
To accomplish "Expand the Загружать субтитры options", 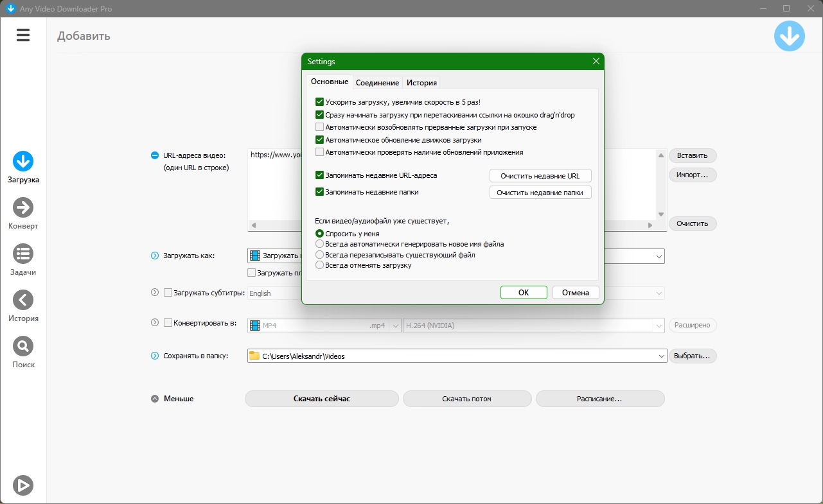I will click(x=154, y=293).
